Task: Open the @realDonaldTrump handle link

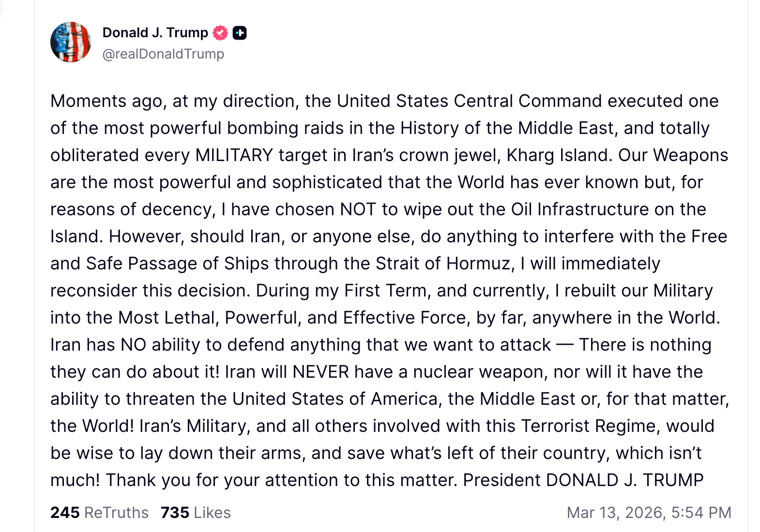Action: click(163, 54)
